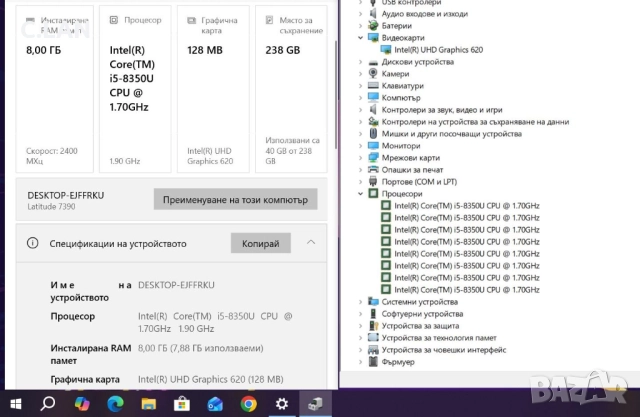640x417 pixels.
Task: Click the Аудио входове и изходи icon
Action: click(x=373, y=13)
